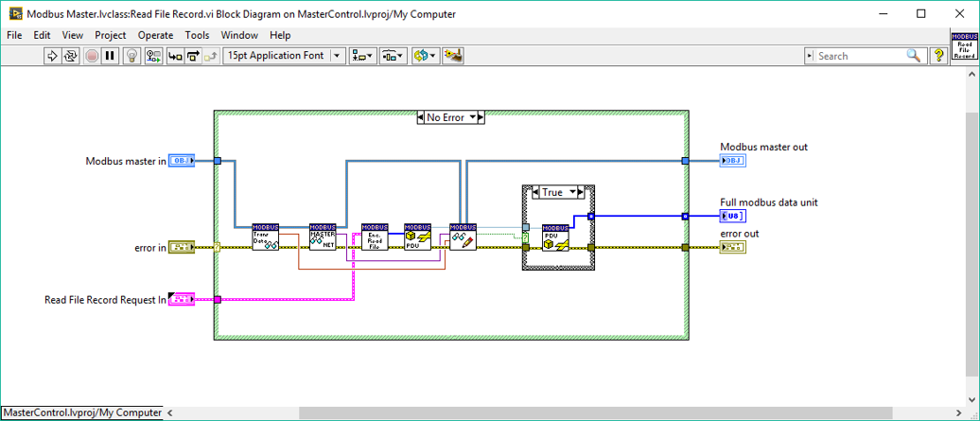This screenshot has width=980, height=421.
Task: Click No Error case selector dropdown arrow
Action: click(x=472, y=116)
